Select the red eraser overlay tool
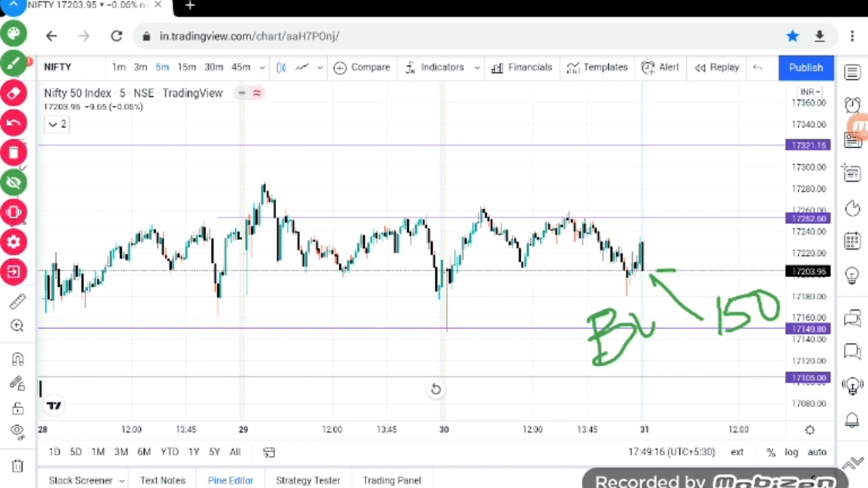The image size is (868, 488). click(14, 94)
